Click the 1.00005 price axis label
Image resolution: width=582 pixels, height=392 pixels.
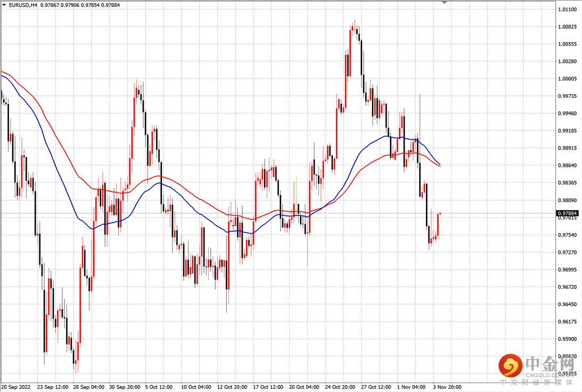[568, 79]
